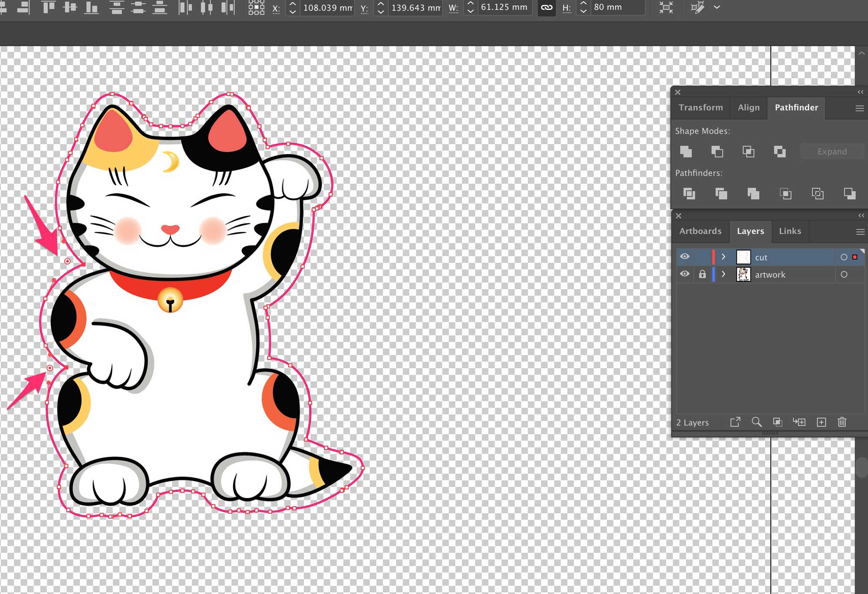Apply Minus Front shape mode
Viewport: 868px width, 594px height.
(717, 152)
